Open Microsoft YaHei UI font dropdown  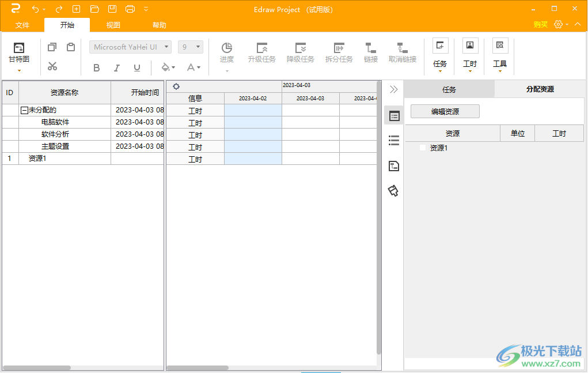click(x=131, y=47)
